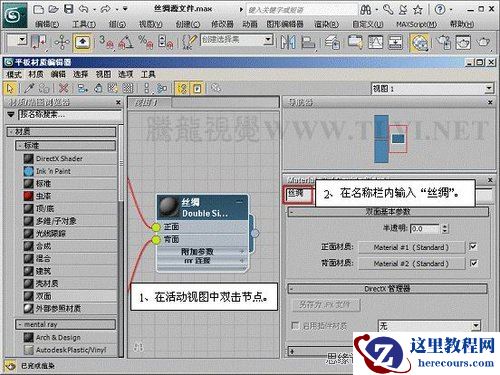The image size is (500, 375).
Task: Close the navigator panel
Action: (490, 102)
